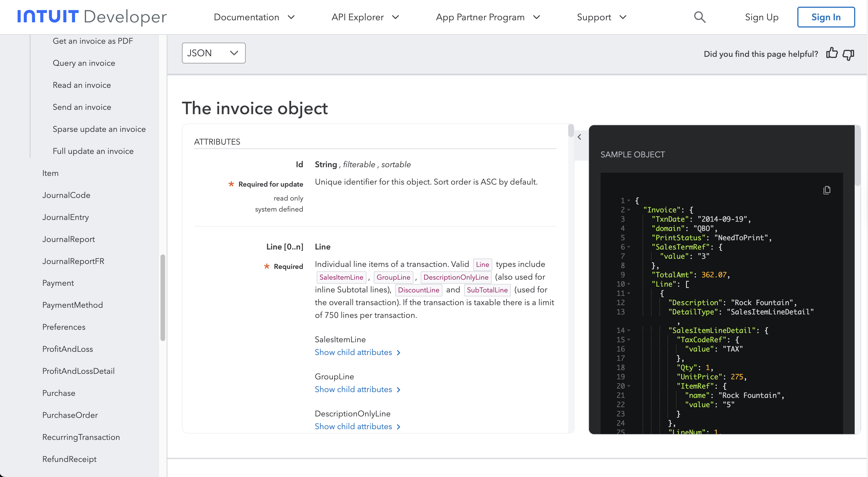
Task: Click the Intuit Developer logo
Action: (x=91, y=17)
